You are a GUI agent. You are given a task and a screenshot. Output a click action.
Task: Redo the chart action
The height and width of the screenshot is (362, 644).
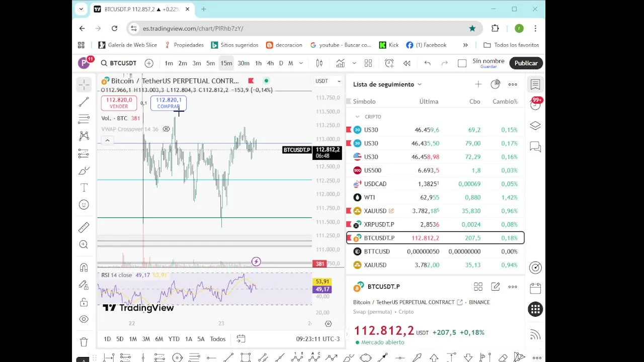[444, 63]
